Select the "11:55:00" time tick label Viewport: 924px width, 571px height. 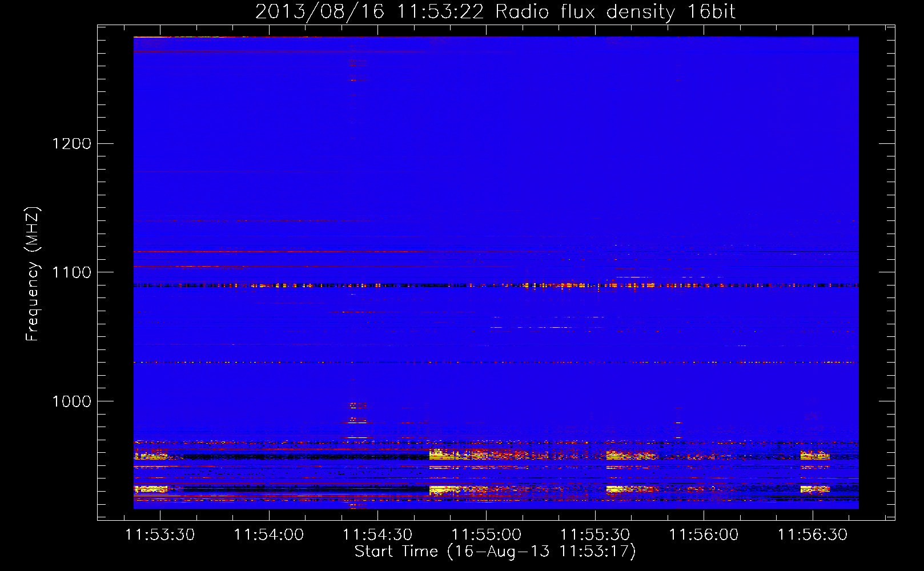[487, 535]
